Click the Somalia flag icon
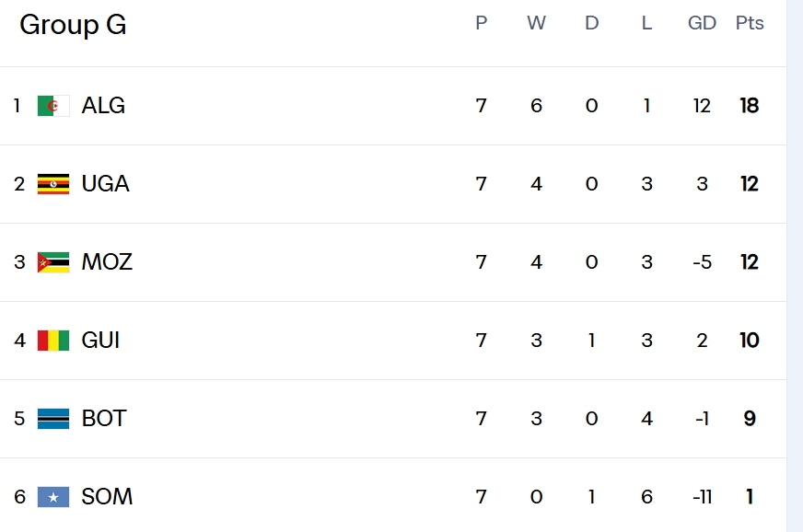The image size is (803, 532). [52, 497]
